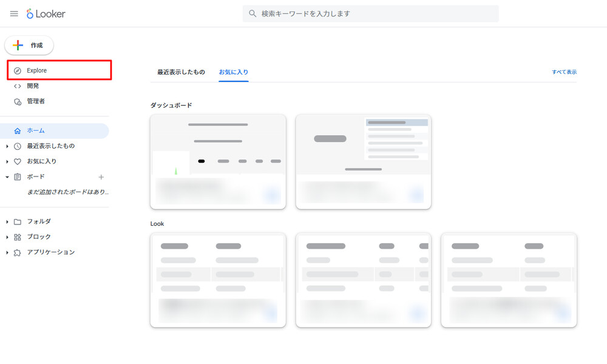Image resolution: width=607 pixels, height=364 pixels.
Task: Expand アプリケーション in sidebar
Action: [7, 252]
